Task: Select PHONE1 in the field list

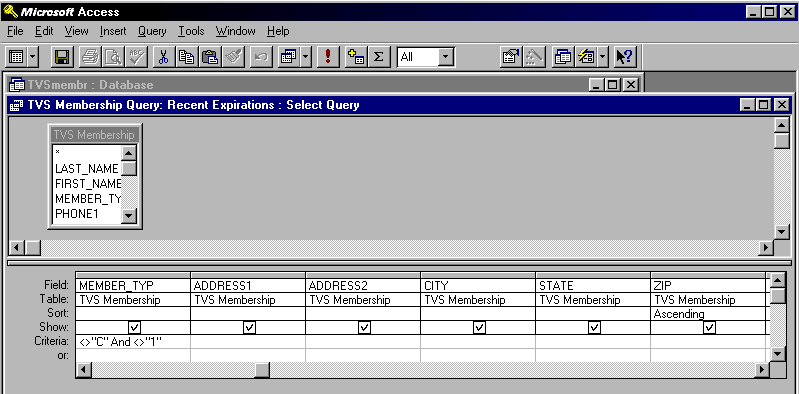Action: tap(87, 214)
